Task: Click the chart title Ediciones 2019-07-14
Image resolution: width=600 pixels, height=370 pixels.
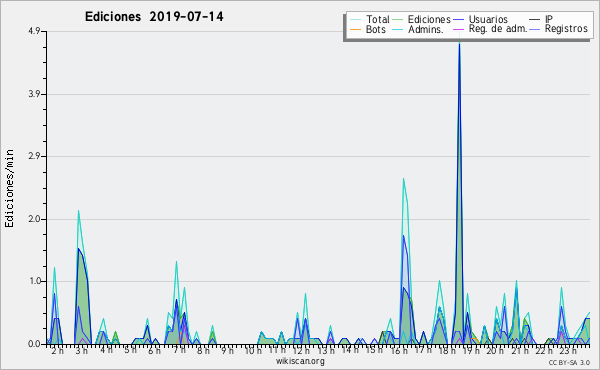Action: 154,17
